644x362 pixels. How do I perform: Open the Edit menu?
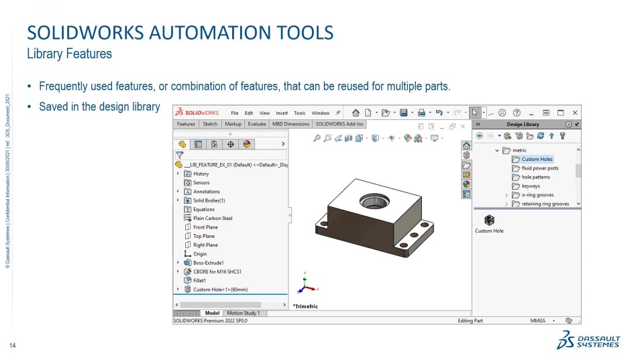coord(249,113)
